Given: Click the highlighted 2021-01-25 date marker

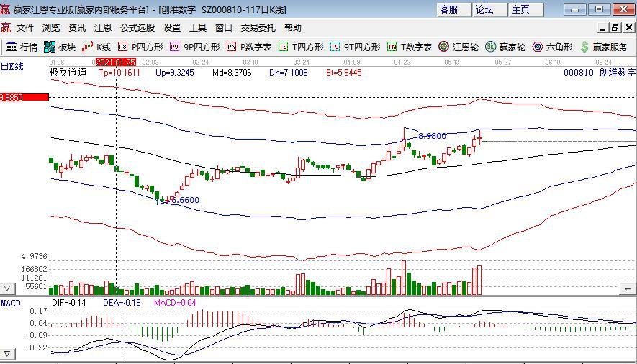Looking at the screenshot, I should [116, 62].
